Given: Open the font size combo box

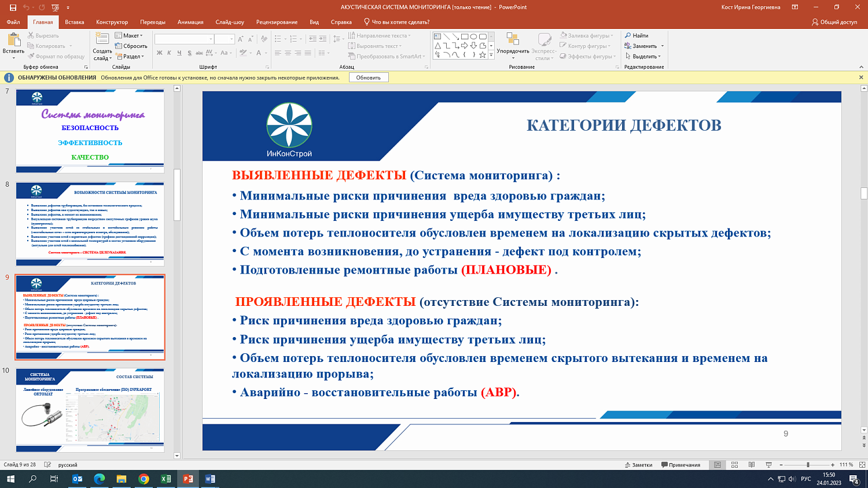Looking at the screenshot, I should [x=225, y=39].
